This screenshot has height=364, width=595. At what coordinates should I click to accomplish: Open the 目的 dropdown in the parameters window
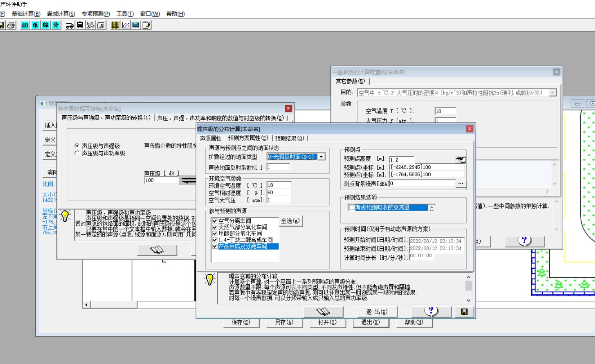tap(552, 93)
